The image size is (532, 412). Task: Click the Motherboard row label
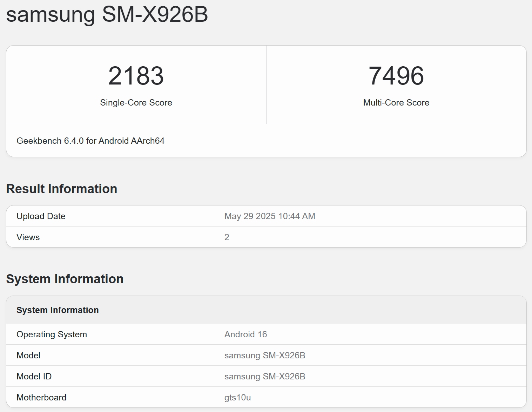click(x=41, y=398)
